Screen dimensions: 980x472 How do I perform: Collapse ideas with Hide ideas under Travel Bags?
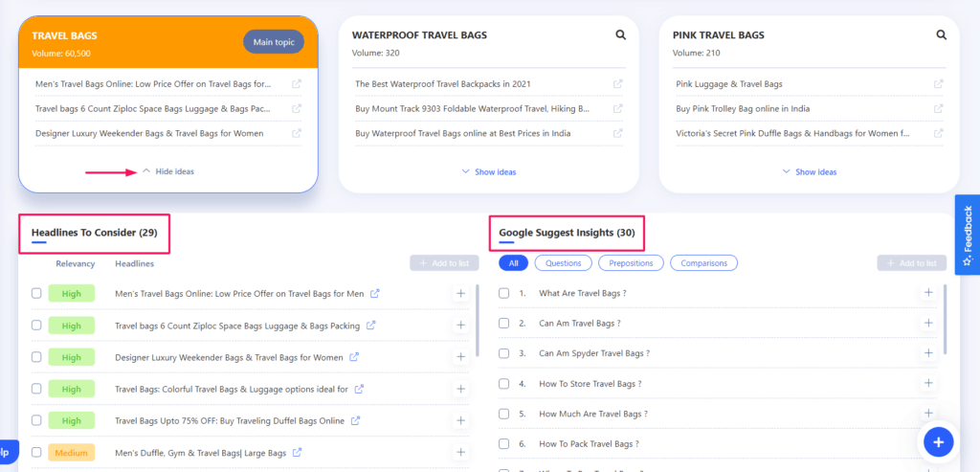(168, 171)
